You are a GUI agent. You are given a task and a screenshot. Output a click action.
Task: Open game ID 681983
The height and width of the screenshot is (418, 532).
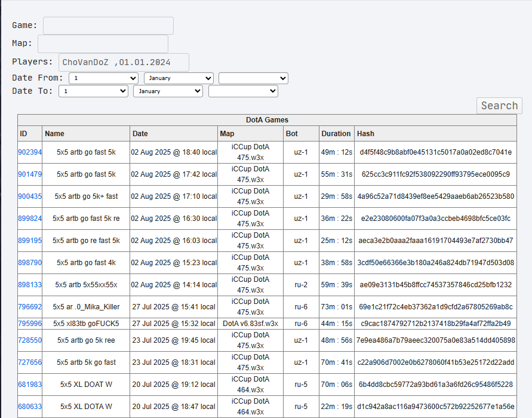click(30, 384)
